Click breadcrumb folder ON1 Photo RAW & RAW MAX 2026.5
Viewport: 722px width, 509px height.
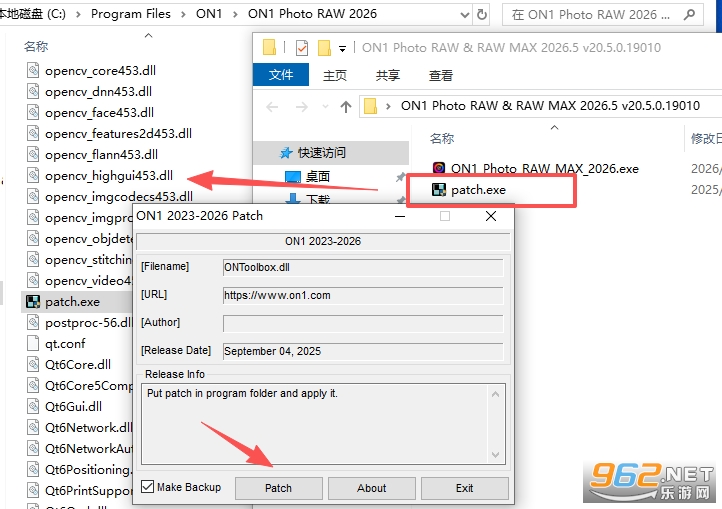pos(550,105)
